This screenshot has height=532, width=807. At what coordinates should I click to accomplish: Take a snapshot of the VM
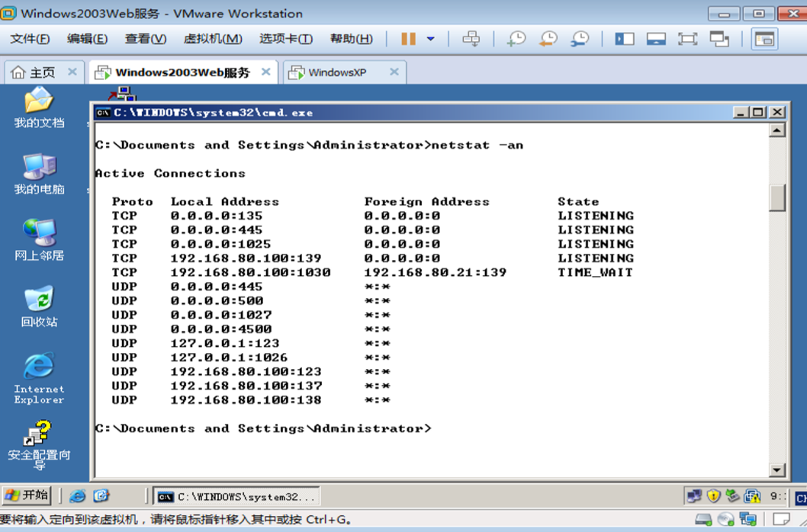pyautogui.click(x=516, y=39)
